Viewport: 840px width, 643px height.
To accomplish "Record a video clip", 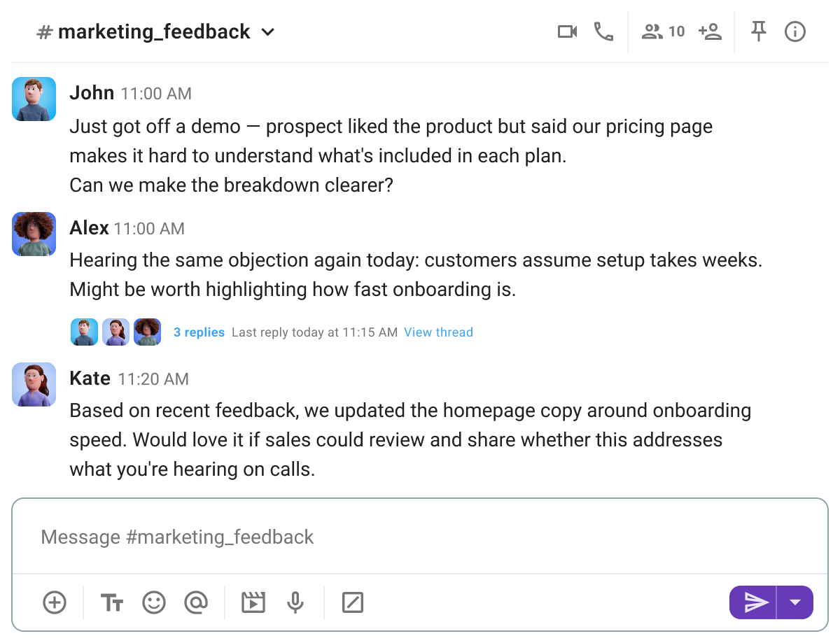I will (253, 602).
